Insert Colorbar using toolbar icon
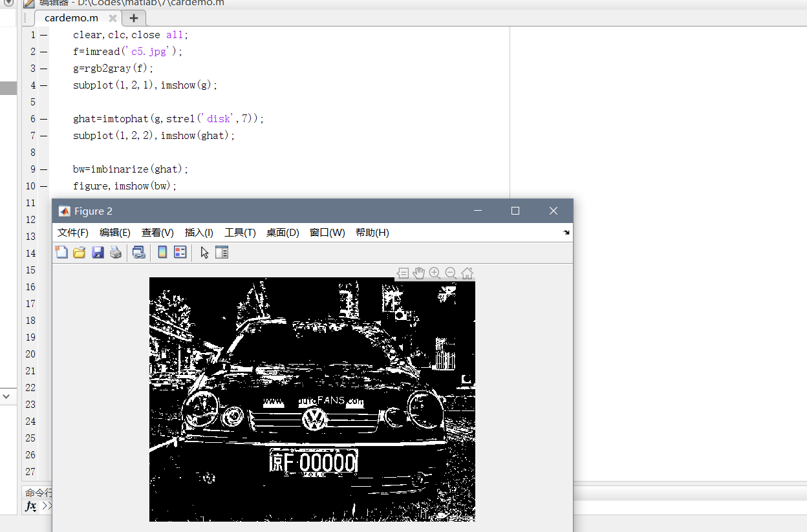 tap(162, 253)
